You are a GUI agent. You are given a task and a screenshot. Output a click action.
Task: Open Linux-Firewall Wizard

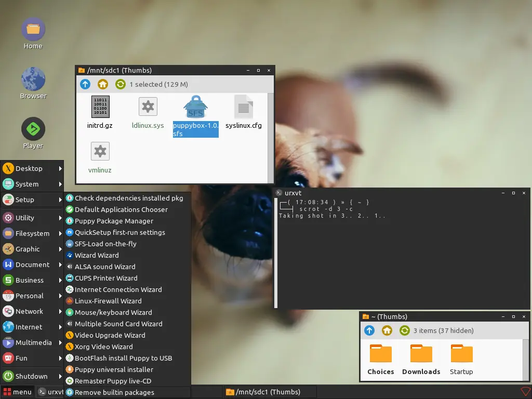(x=128, y=301)
